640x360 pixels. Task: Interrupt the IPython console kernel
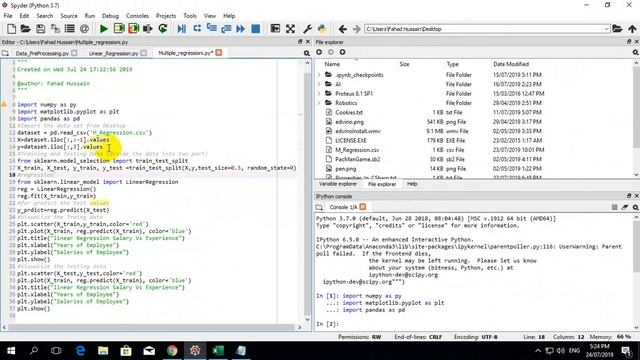pos(614,207)
